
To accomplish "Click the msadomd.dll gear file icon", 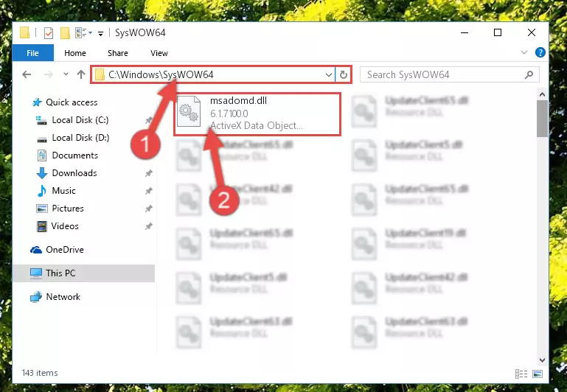I will (x=189, y=111).
